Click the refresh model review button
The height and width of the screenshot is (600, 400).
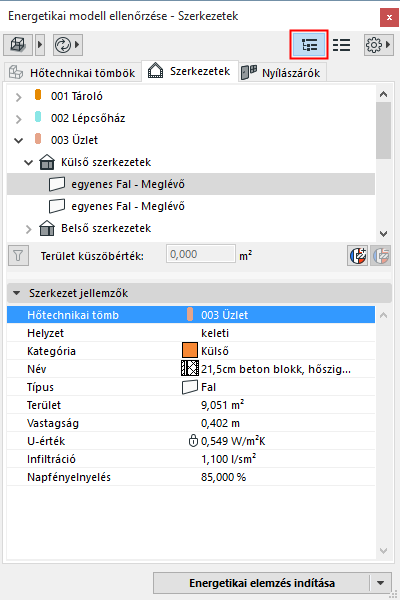(63, 45)
